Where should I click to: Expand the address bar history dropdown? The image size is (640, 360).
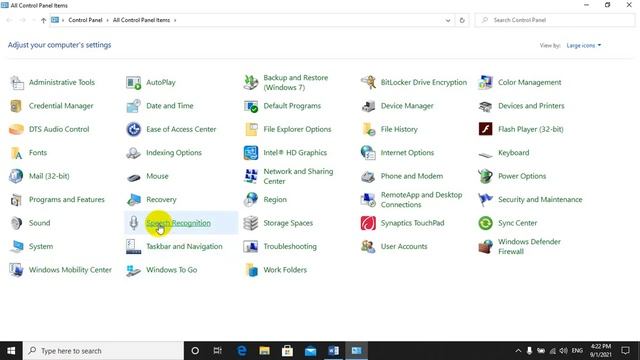pos(448,20)
